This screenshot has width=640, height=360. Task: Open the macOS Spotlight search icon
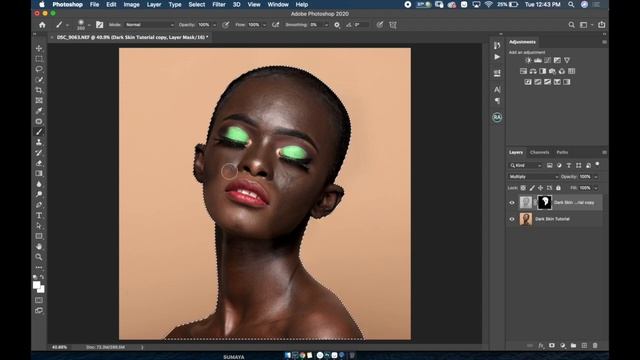pyautogui.click(x=571, y=4)
